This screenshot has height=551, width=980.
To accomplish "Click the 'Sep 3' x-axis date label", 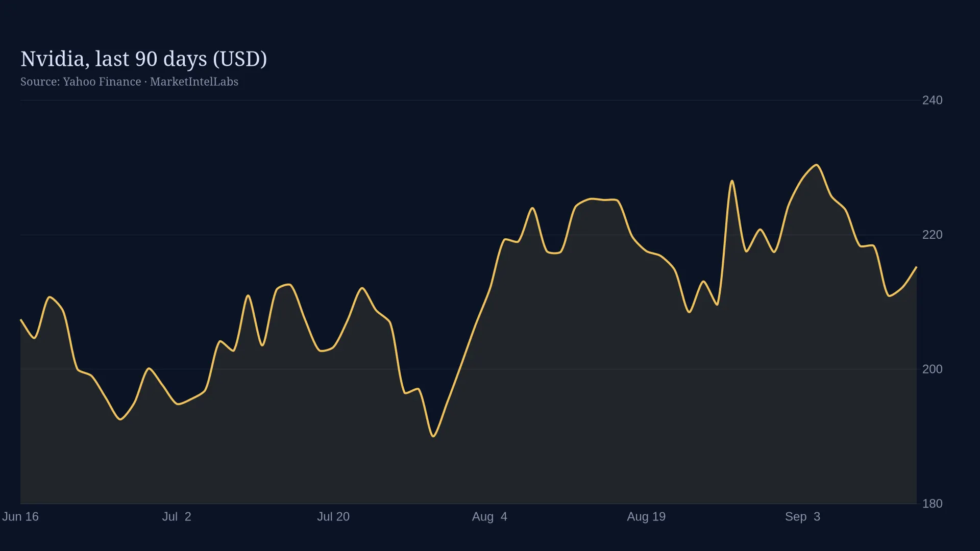I will pyautogui.click(x=802, y=516).
